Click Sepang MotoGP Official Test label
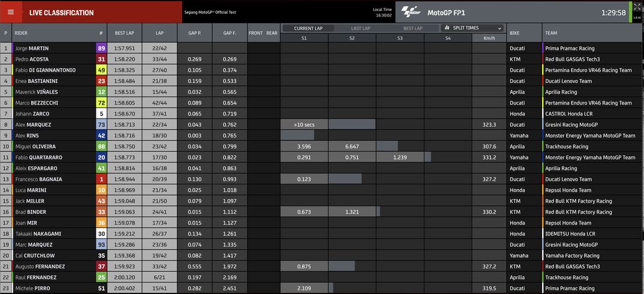Viewport: 644px width, 294px height. [x=210, y=12]
